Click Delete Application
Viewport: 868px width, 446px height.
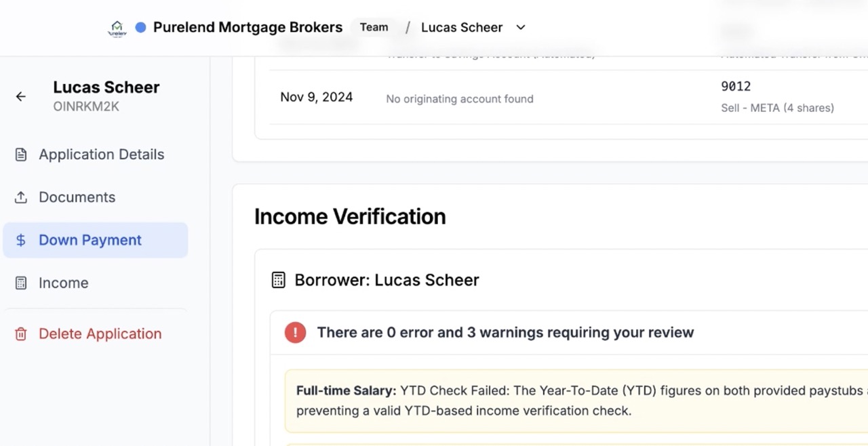point(100,334)
